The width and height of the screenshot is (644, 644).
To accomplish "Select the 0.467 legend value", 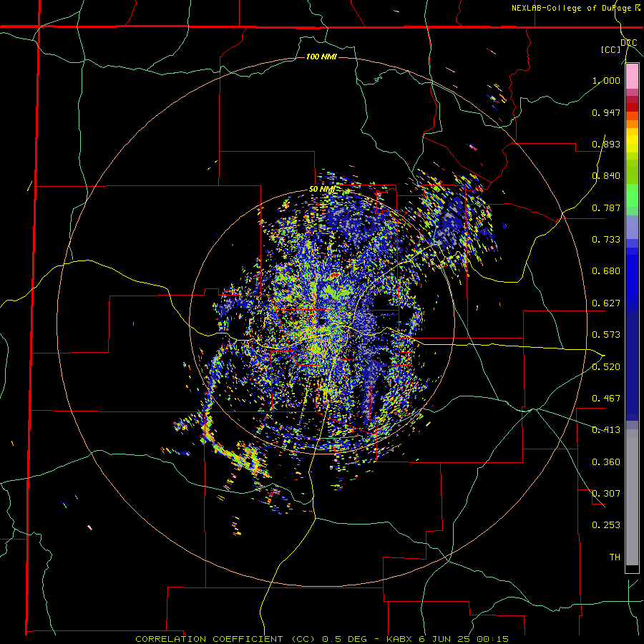I will tap(606, 399).
